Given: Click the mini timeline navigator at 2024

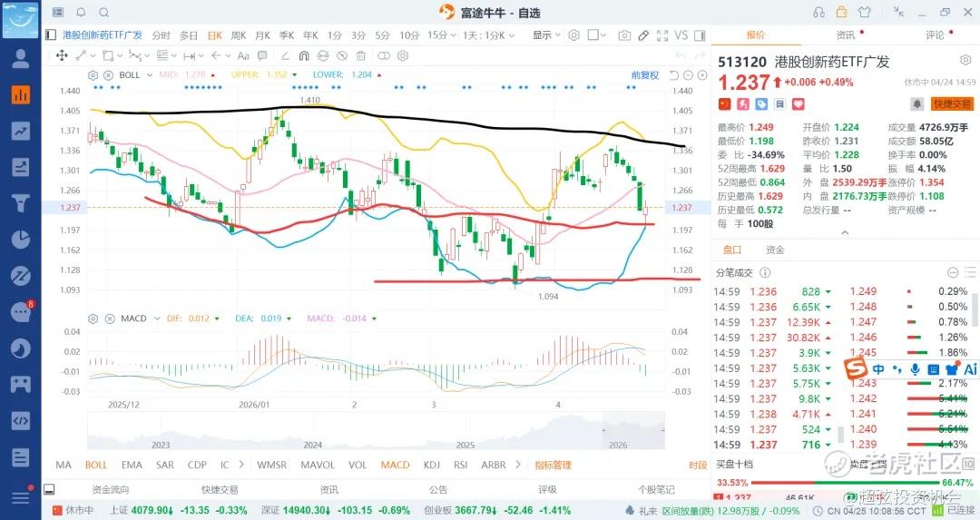Looking at the screenshot, I should (x=312, y=445).
